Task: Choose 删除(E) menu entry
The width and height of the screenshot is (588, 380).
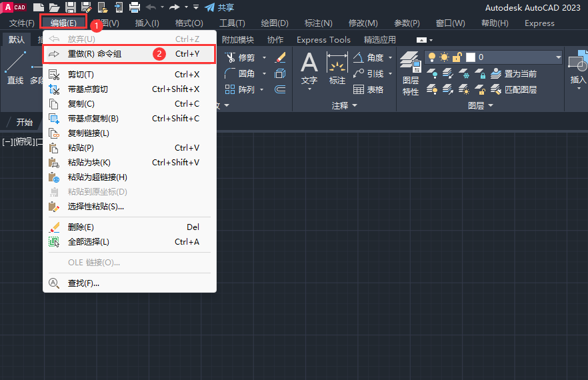Action: click(129, 227)
